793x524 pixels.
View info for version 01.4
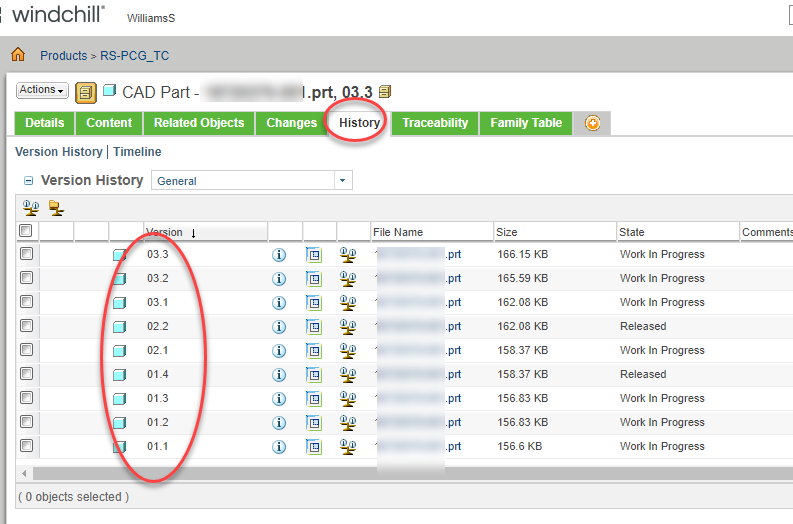tap(279, 375)
